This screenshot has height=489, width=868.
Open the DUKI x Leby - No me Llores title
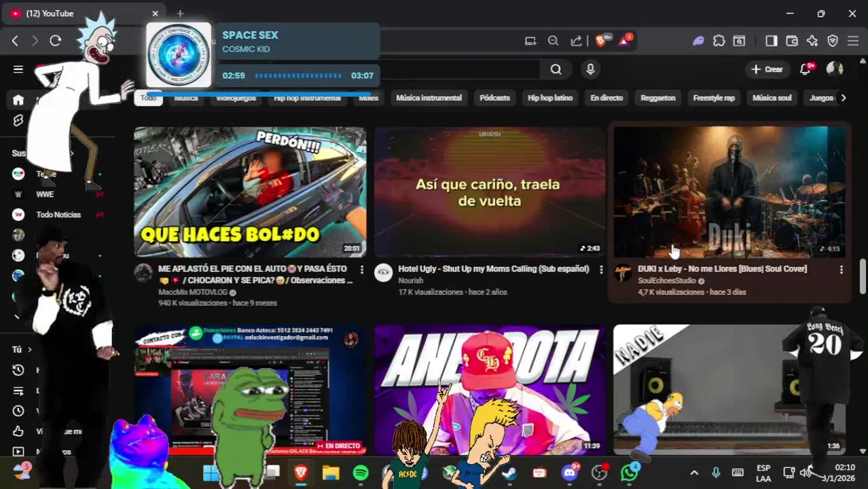point(722,269)
